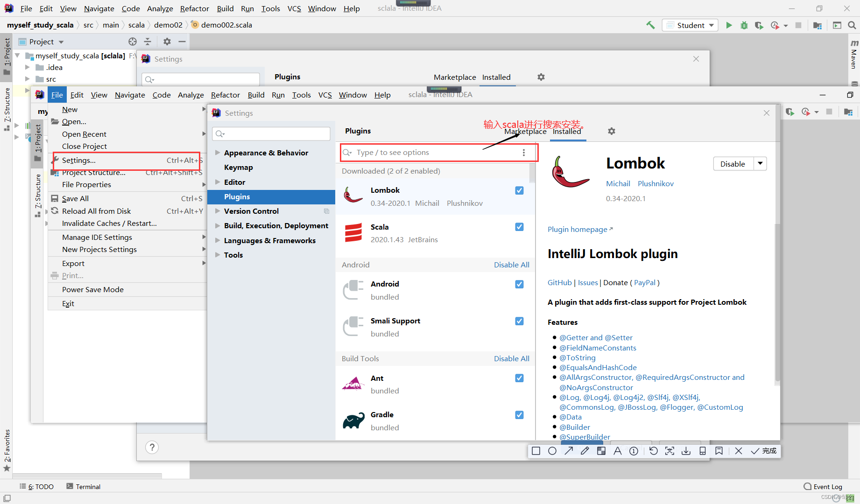860x504 pixels.
Task: Run the Student configuration
Action: (729, 25)
